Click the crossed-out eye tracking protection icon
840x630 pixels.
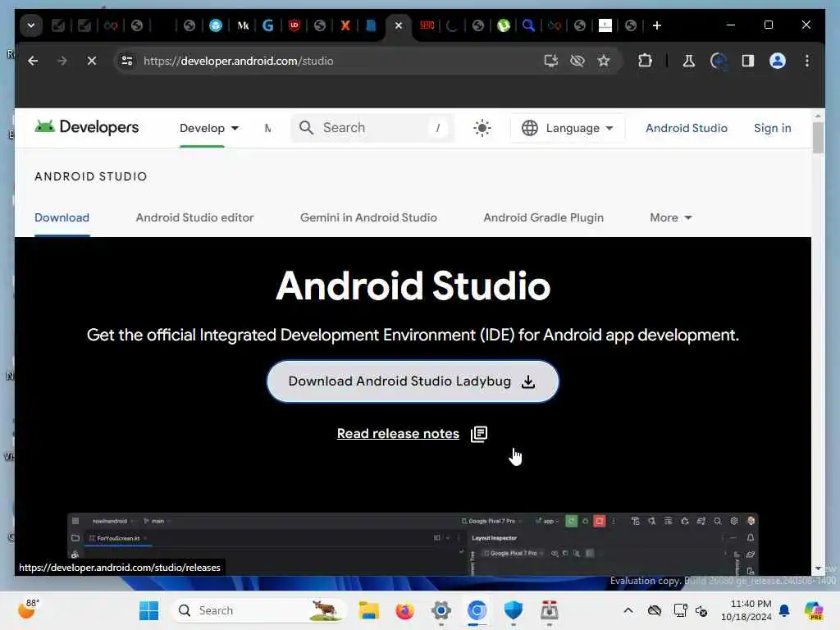(577, 61)
